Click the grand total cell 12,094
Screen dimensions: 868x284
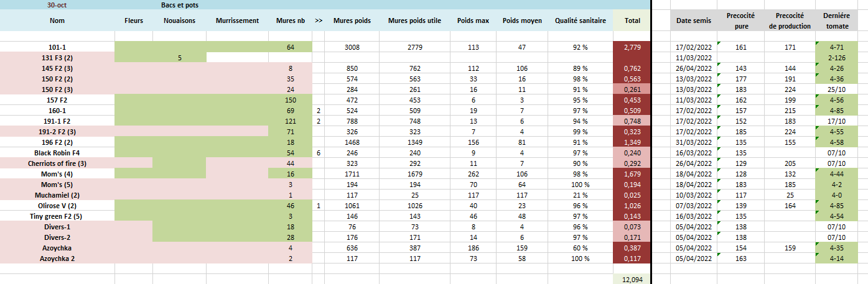click(632, 279)
